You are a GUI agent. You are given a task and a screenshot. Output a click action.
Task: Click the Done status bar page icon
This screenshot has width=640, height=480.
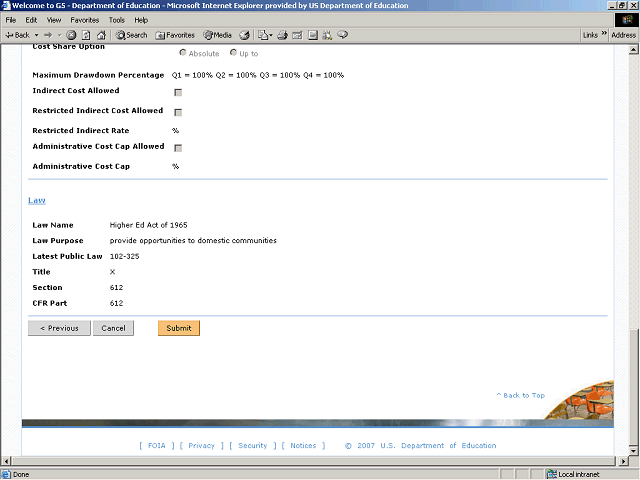(6, 474)
